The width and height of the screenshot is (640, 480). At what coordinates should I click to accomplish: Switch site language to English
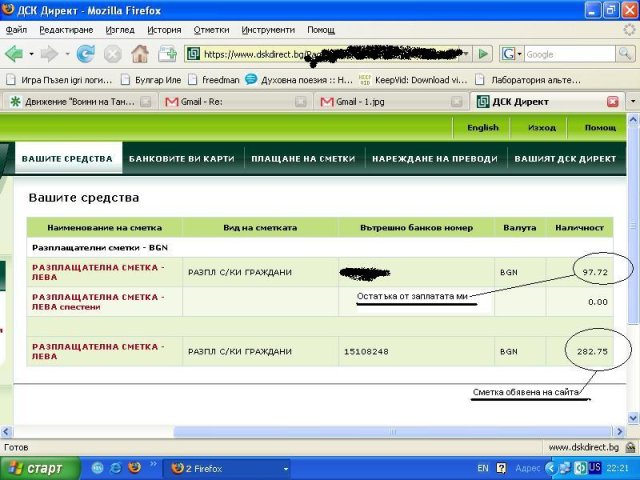(483, 128)
